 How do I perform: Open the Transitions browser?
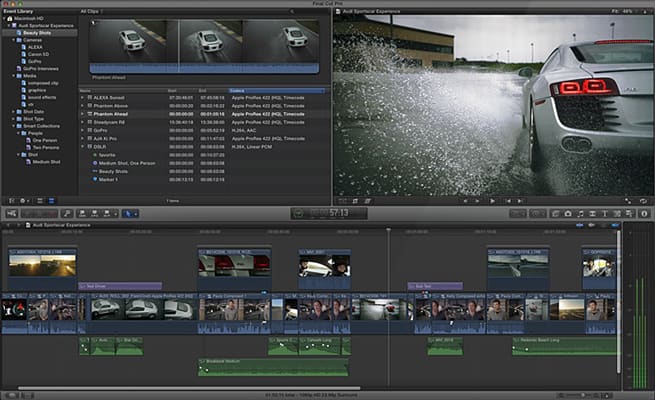pos(592,213)
